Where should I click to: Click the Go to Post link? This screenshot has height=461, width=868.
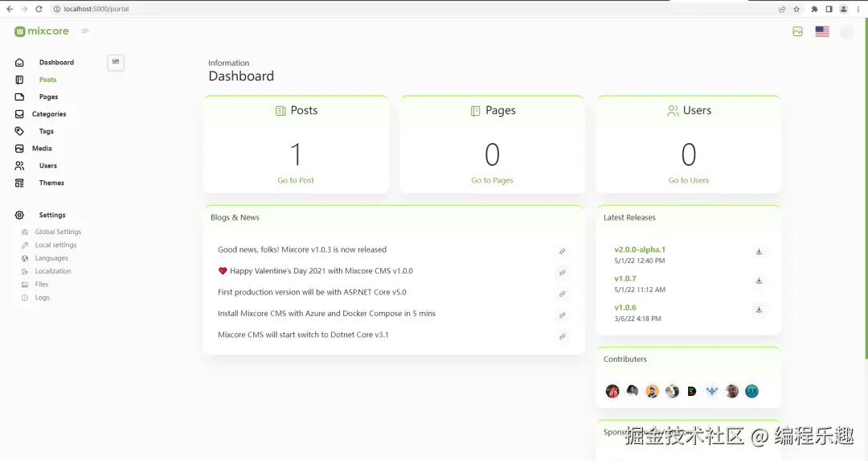coord(296,180)
